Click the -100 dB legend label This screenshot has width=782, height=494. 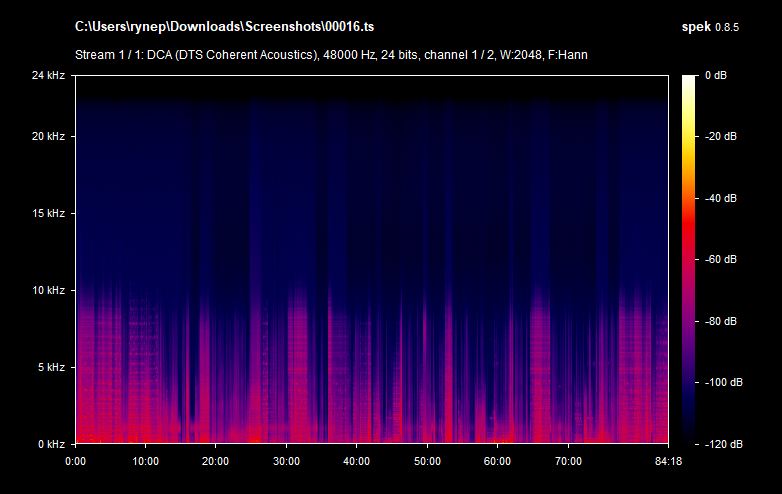(720, 383)
